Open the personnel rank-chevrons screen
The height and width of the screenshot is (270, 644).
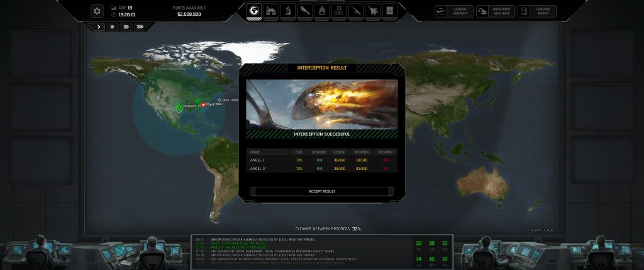tap(322, 11)
